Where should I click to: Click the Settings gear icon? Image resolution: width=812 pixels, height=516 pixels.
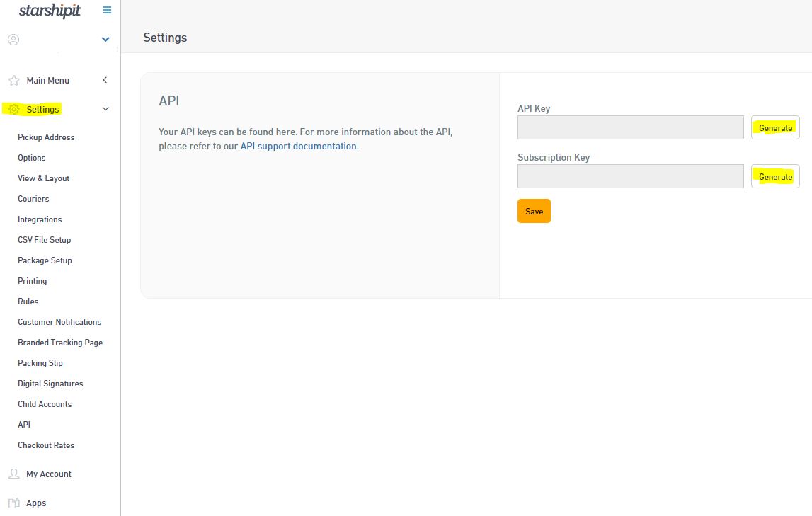[x=13, y=109]
